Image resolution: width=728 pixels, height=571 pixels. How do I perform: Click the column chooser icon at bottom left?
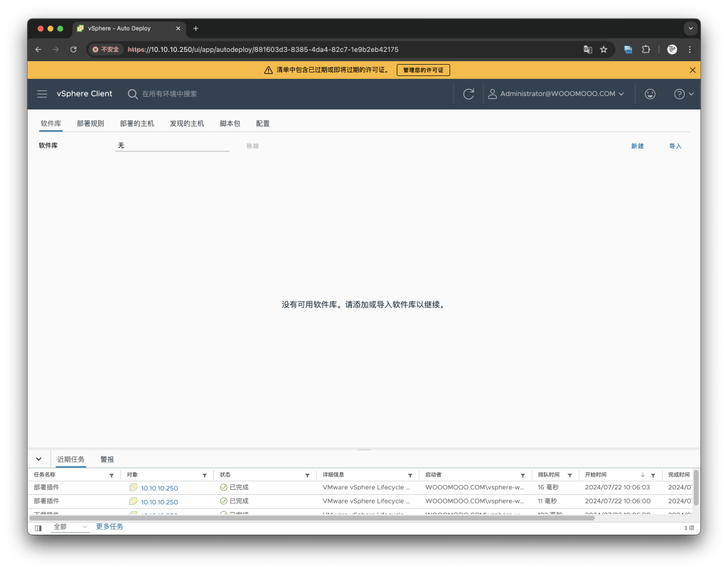[x=38, y=528]
